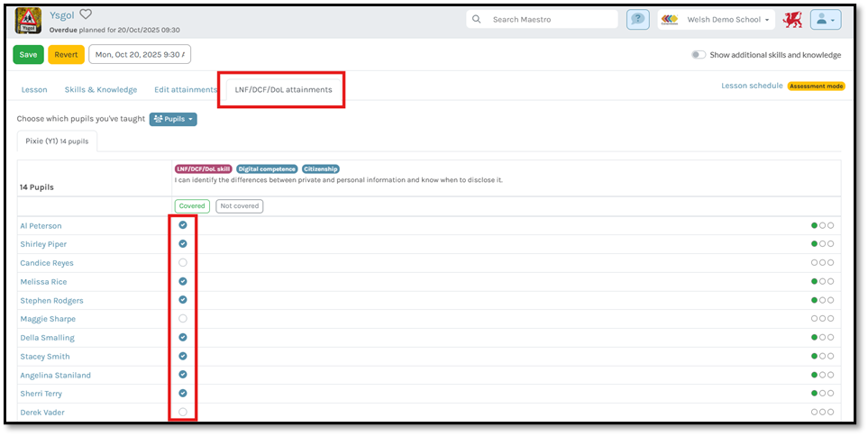Viewport: 868px width, 436px height.
Task: Click the Welsh red dragon icon
Action: point(792,20)
